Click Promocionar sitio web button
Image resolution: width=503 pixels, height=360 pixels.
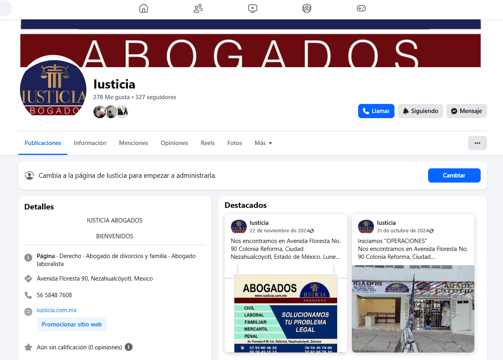click(72, 324)
